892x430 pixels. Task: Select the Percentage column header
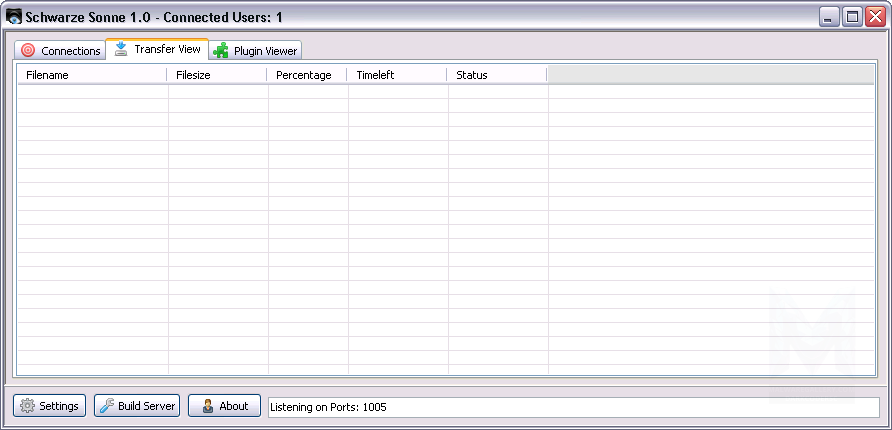307,75
